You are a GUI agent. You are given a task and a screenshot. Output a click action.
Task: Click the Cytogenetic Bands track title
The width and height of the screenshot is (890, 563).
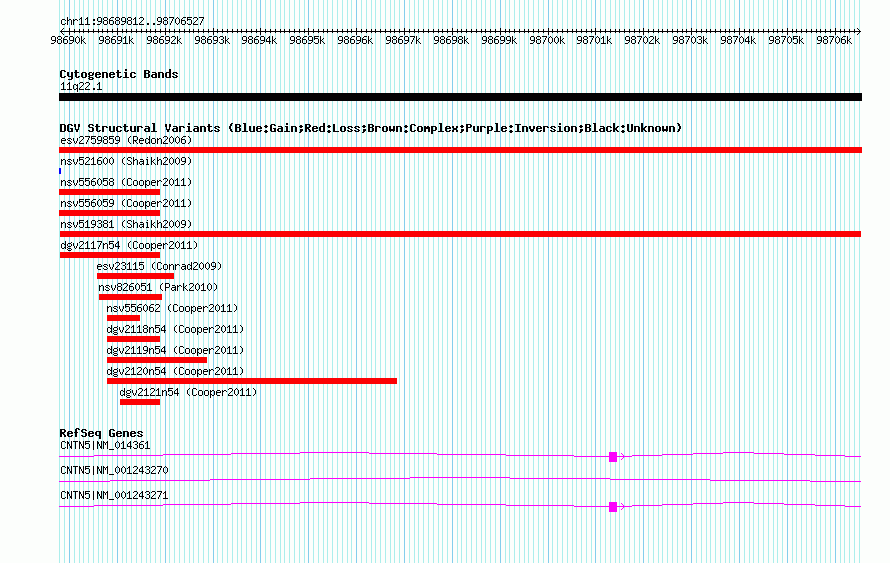(x=119, y=74)
